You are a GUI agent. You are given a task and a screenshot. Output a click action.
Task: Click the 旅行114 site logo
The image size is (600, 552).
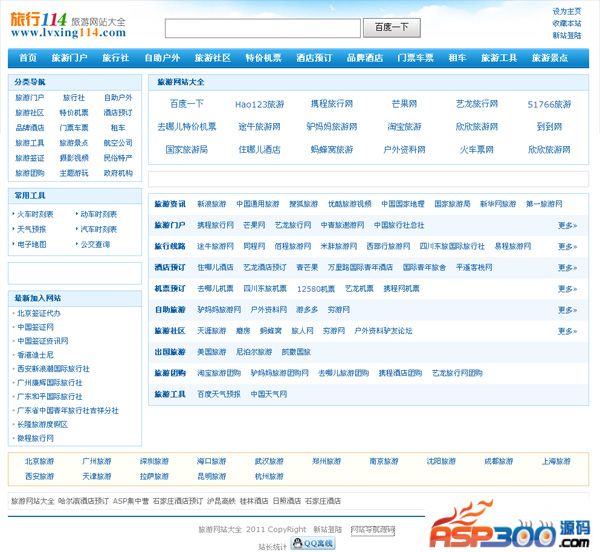click(x=68, y=25)
